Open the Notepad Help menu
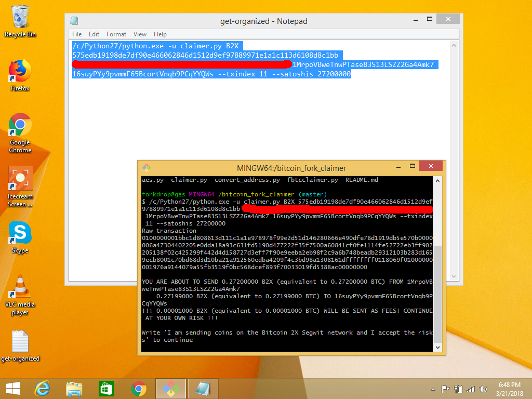 [160, 34]
